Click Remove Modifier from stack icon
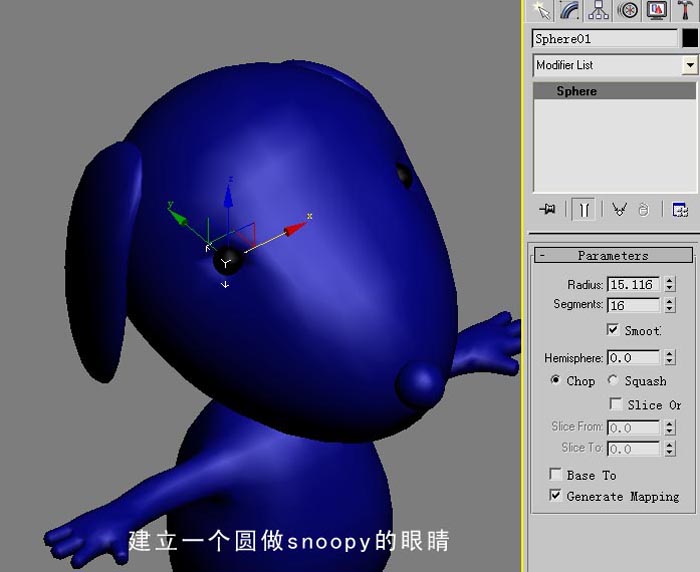700x572 pixels. (643, 209)
